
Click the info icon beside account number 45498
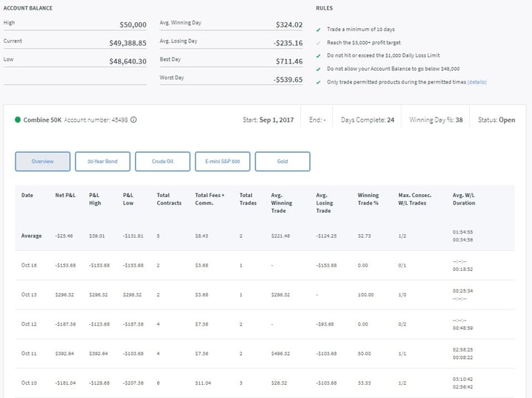coord(134,120)
